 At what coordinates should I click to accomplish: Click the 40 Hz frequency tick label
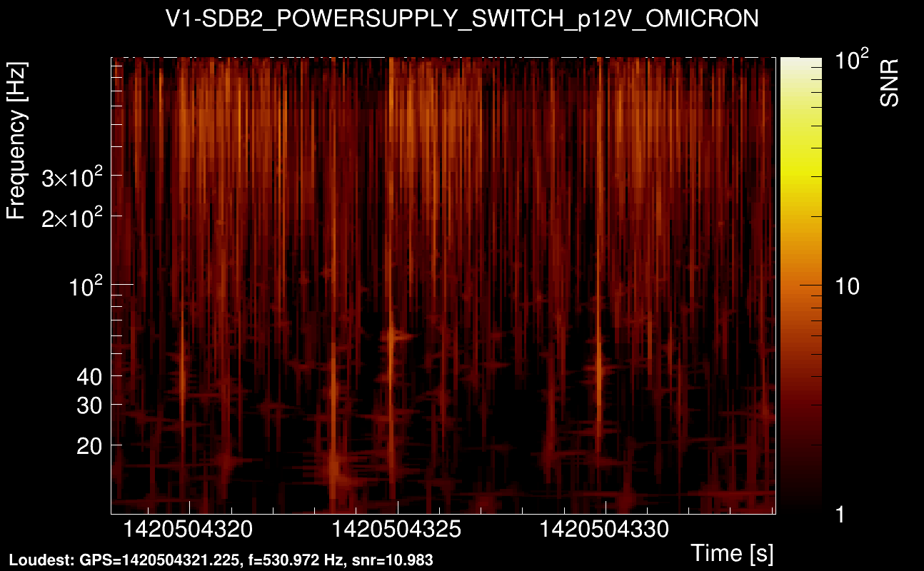tap(89, 375)
